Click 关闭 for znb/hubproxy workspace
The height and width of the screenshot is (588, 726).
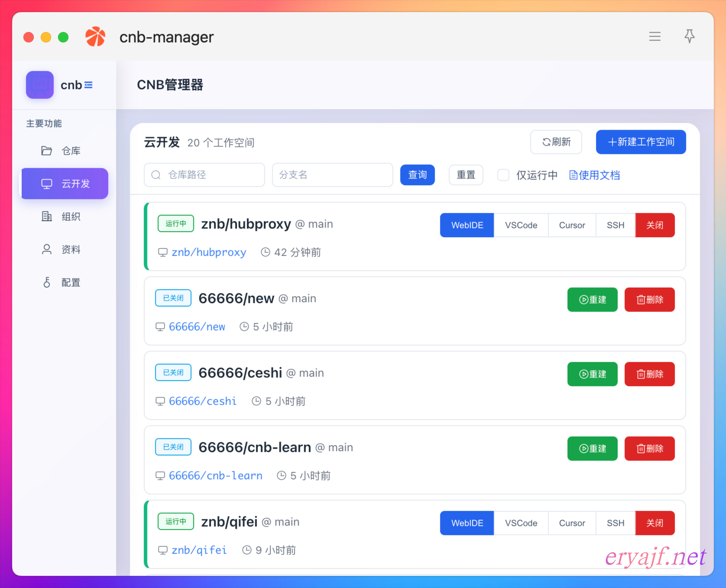655,225
